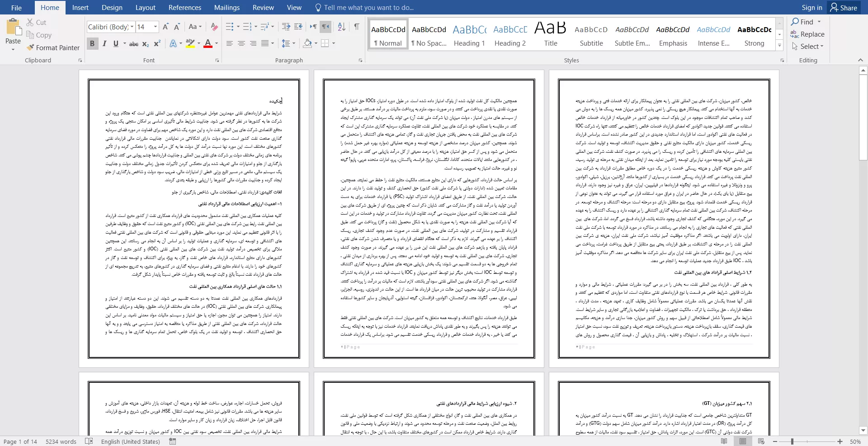This screenshot has width=868, height=446.
Task: Open the font size dropdown
Action: point(155,27)
